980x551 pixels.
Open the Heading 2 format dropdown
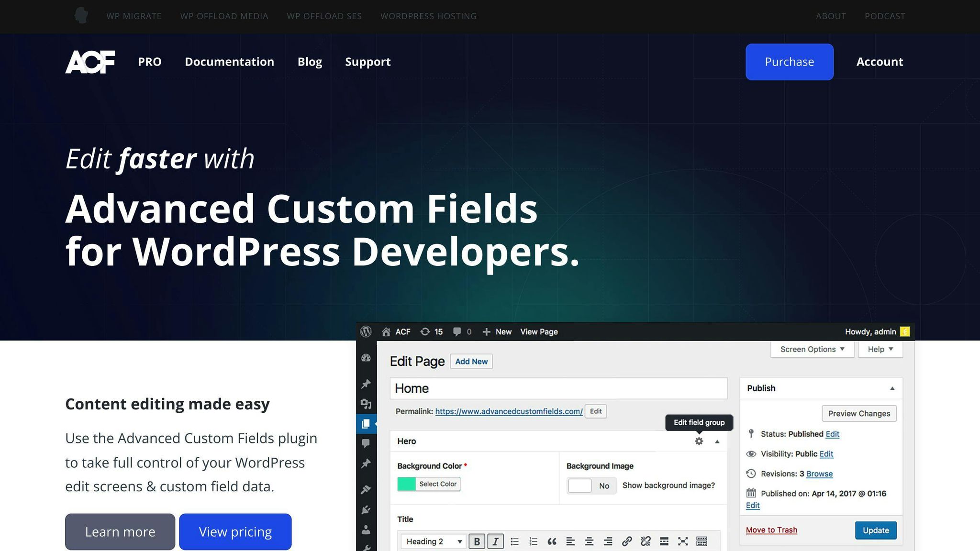point(433,541)
